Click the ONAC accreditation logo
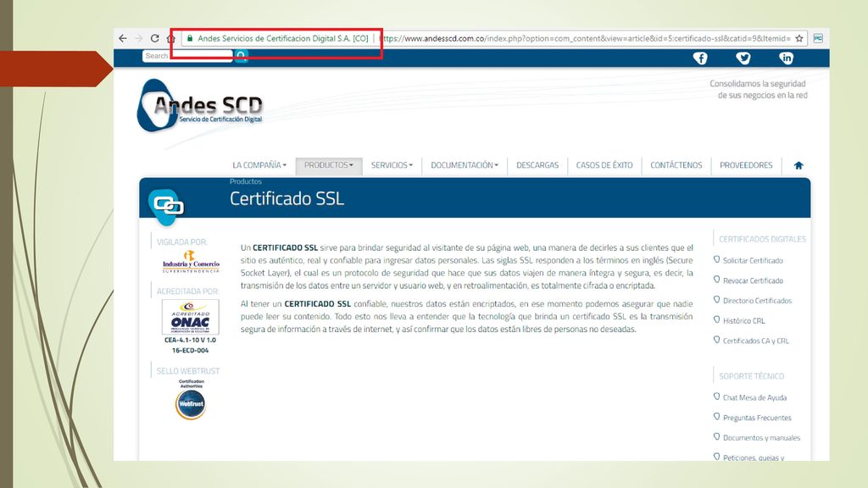This screenshot has width=868, height=488. pyautogui.click(x=191, y=317)
